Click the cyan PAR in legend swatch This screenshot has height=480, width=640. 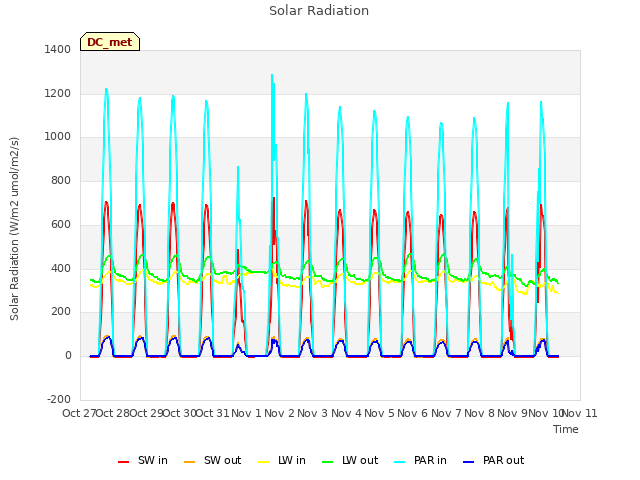[400, 462]
